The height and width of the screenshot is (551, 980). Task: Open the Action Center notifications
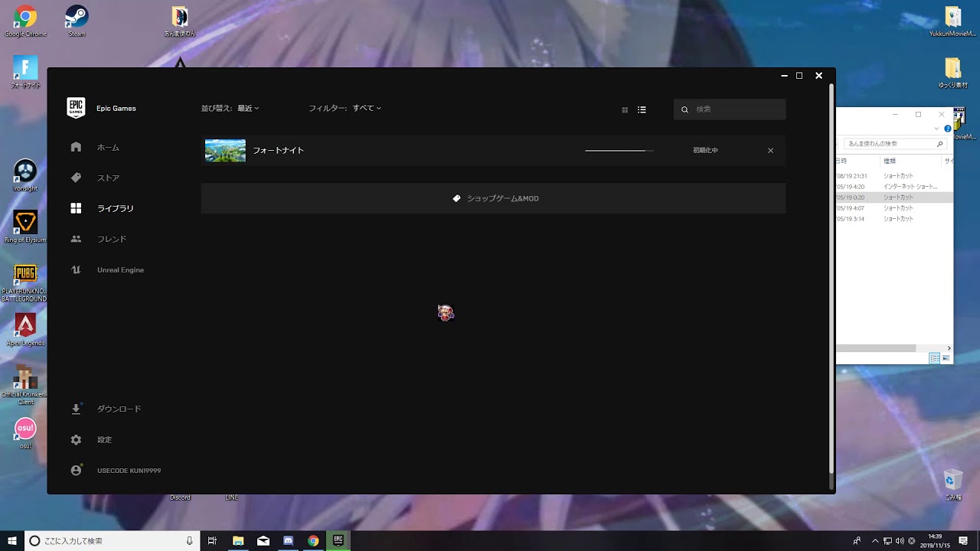(963, 541)
